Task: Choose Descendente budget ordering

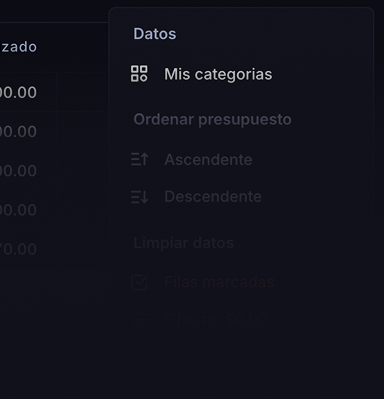Action: coord(241,196)
